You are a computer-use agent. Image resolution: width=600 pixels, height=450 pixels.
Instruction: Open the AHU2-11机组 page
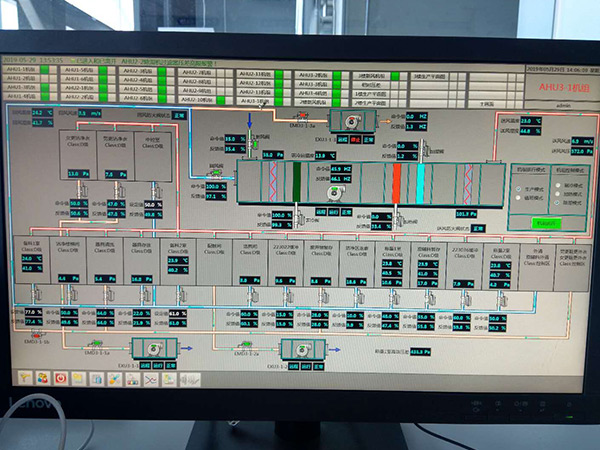(x=255, y=73)
